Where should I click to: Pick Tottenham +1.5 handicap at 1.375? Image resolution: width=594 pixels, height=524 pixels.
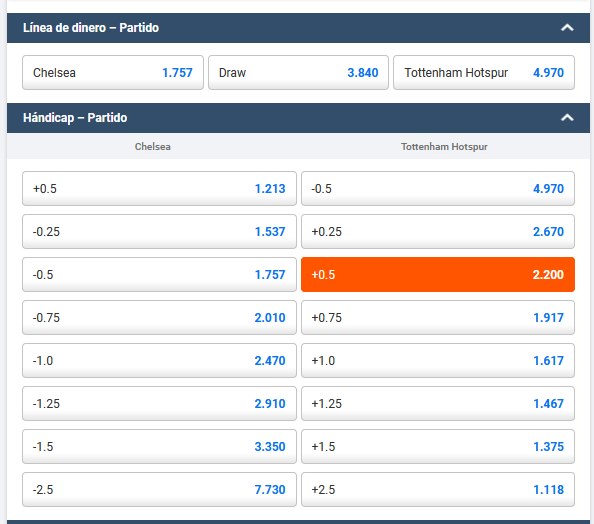pyautogui.click(x=438, y=447)
